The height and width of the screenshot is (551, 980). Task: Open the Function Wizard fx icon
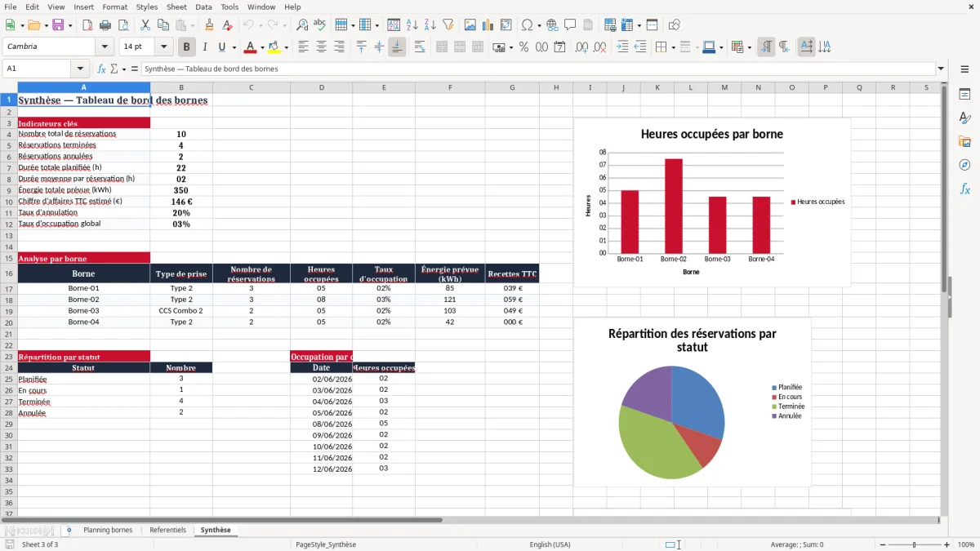[x=101, y=69]
